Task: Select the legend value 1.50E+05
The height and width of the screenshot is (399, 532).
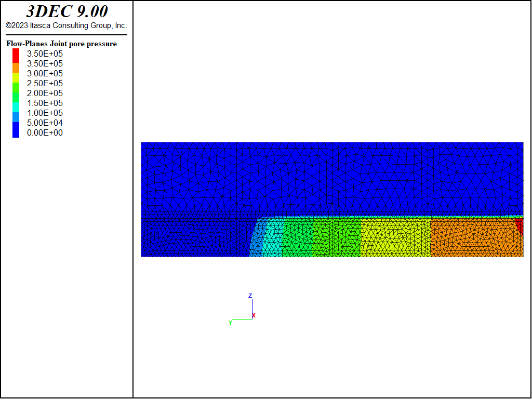Action: tap(45, 103)
